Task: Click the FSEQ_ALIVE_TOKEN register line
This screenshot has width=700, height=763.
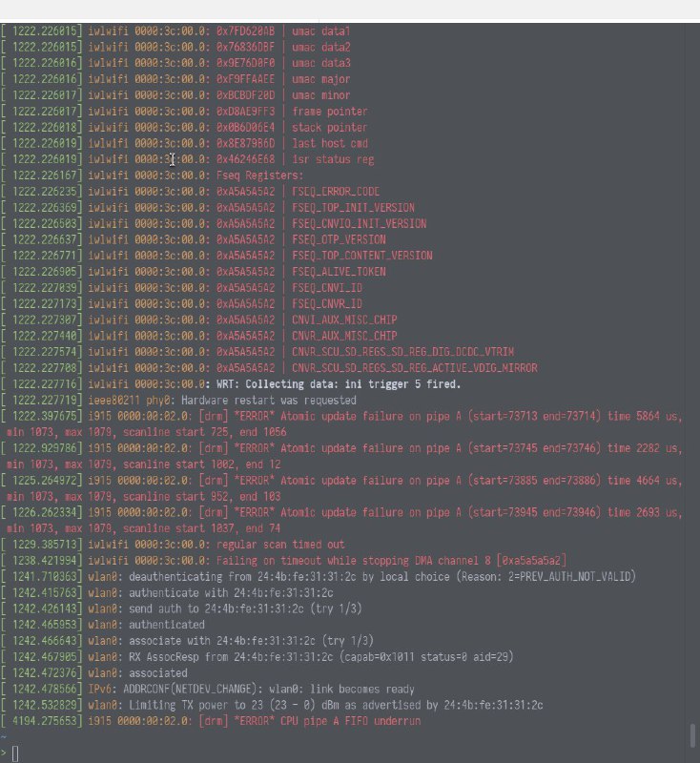Action: [194, 272]
